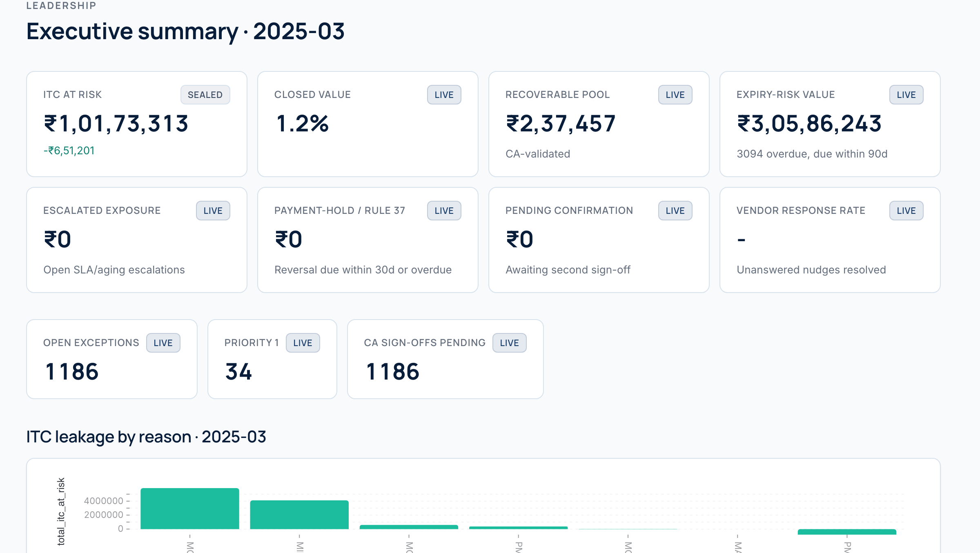This screenshot has height=553, width=980.
Task: Click the CA-validated caption
Action: pyautogui.click(x=538, y=154)
